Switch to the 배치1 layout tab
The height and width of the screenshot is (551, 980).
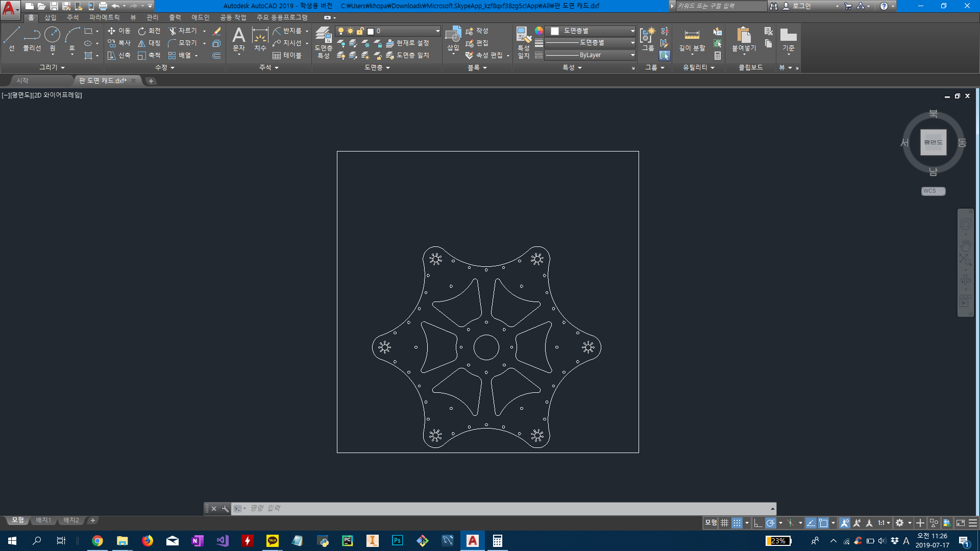click(x=43, y=520)
